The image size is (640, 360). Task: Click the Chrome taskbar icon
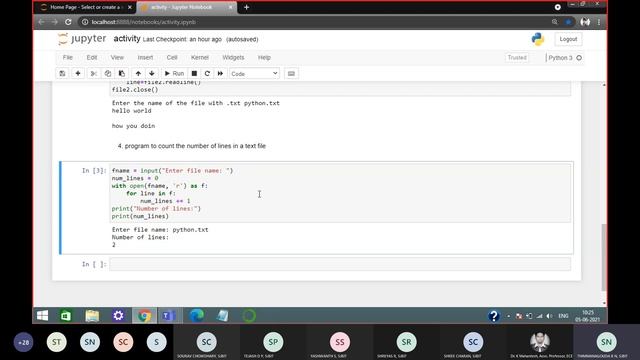click(144, 316)
